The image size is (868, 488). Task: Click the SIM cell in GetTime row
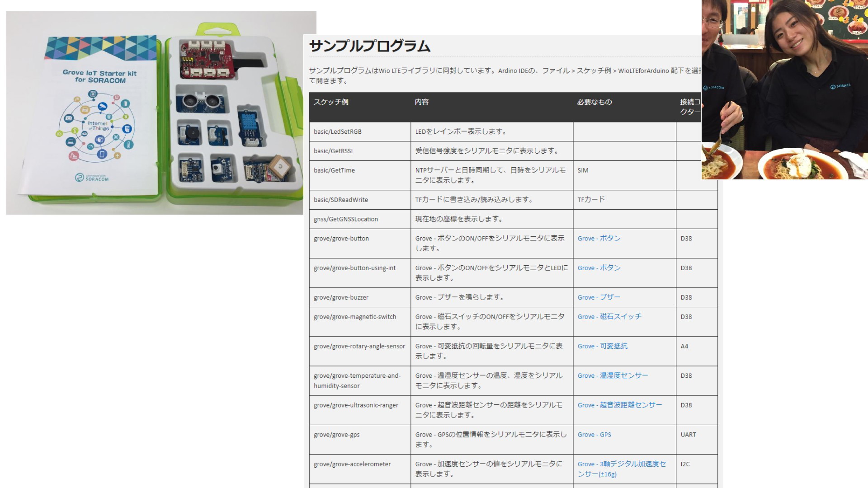[624, 176]
